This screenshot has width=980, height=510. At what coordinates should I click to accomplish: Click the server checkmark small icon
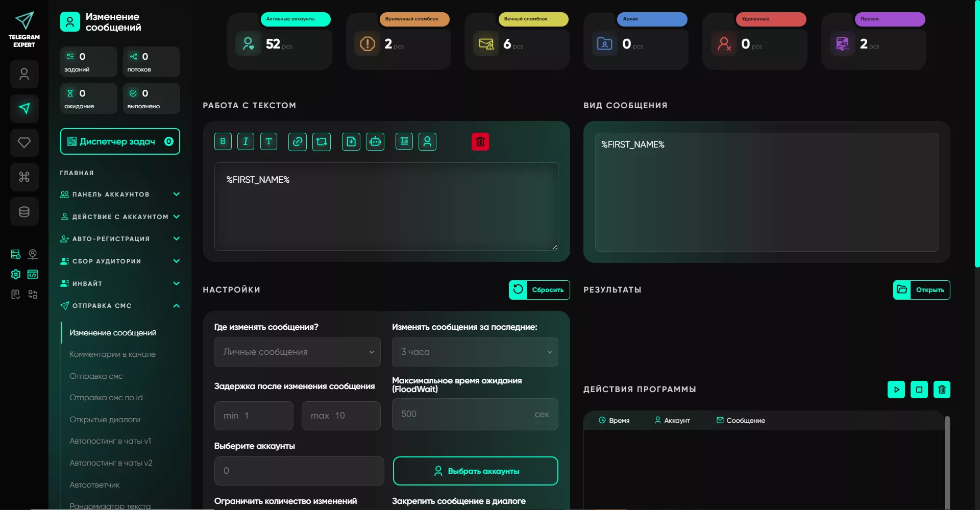coord(16,254)
